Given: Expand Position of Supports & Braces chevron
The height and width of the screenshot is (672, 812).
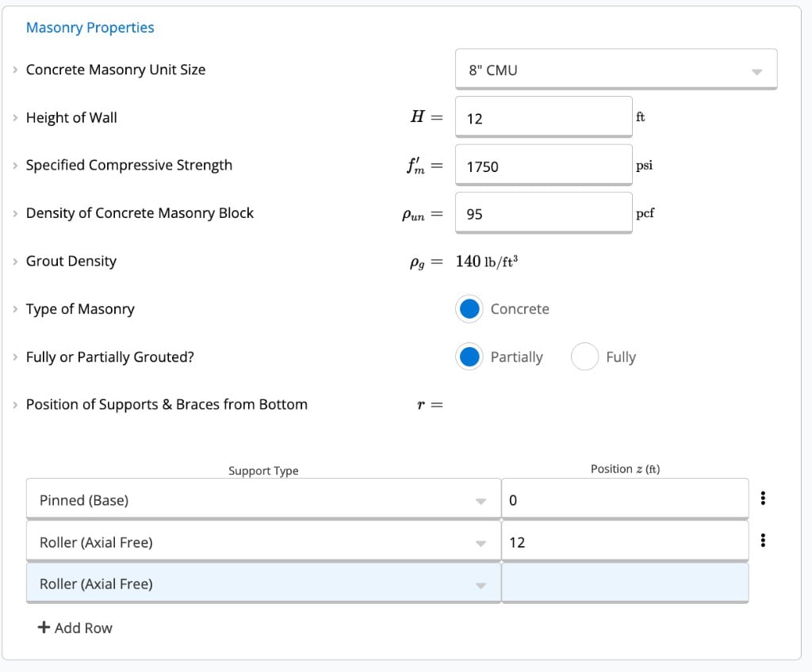Looking at the screenshot, I should tap(15, 405).
